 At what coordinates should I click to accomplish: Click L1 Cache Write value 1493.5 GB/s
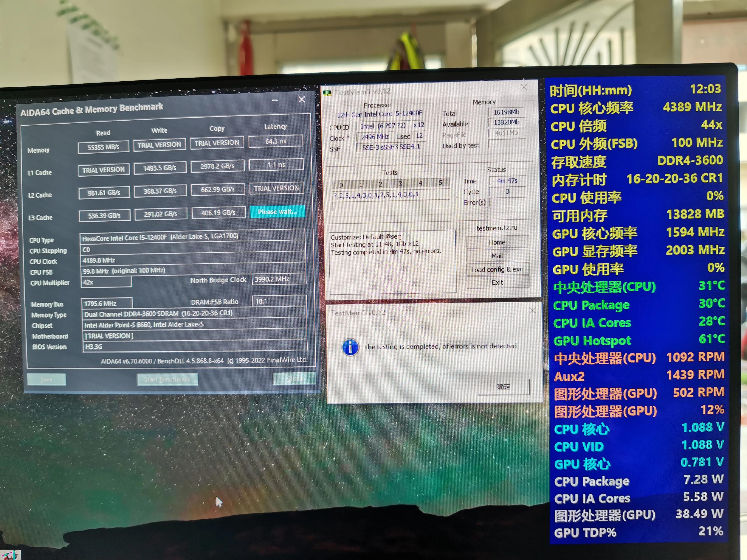pos(160,168)
